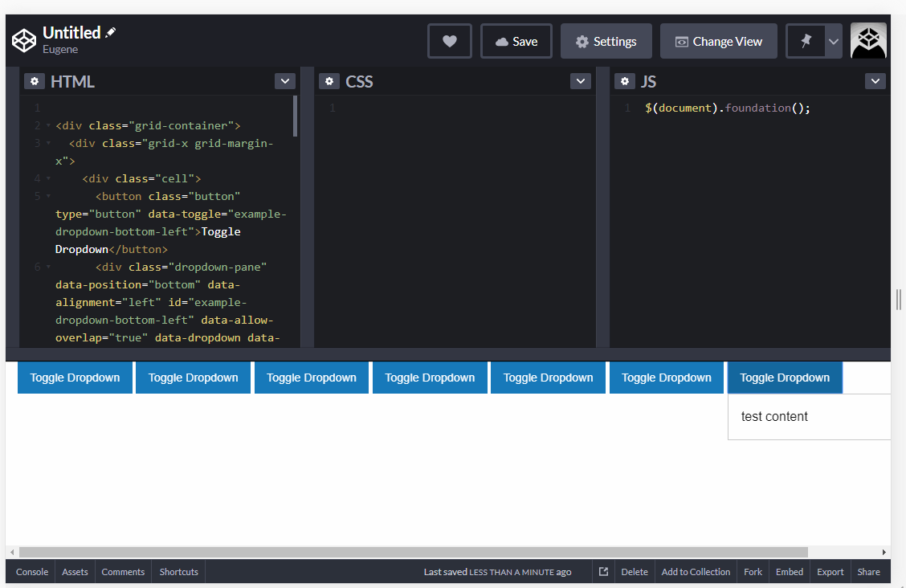This screenshot has width=906, height=588.
Task: Open the JS panel settings gear
Action: [625, 81]
